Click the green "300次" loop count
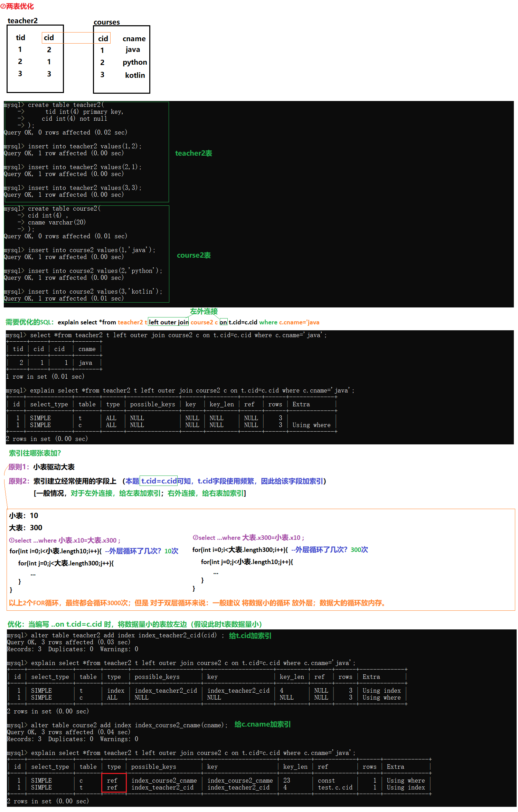This screenshot has height=812, width=518. 359,550
